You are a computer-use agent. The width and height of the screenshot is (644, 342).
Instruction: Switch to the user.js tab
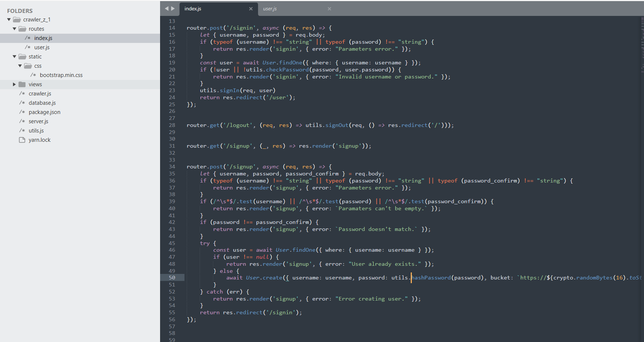tap(270, 9)
